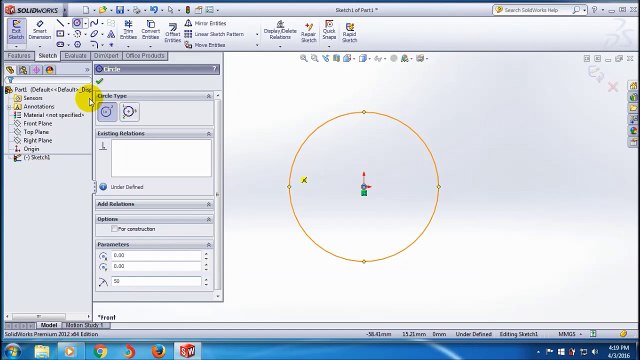Collapse the Options section

[209, 220]
